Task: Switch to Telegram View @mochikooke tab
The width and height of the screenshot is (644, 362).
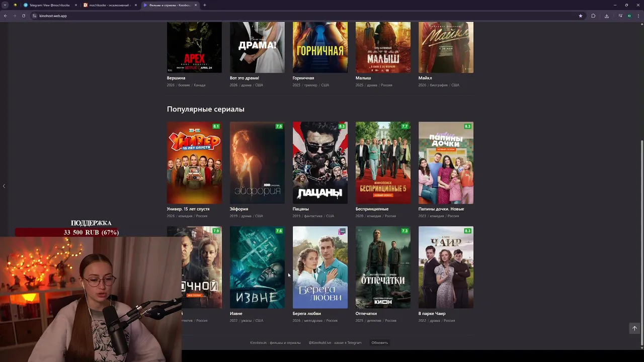Action: click(49, 5)
